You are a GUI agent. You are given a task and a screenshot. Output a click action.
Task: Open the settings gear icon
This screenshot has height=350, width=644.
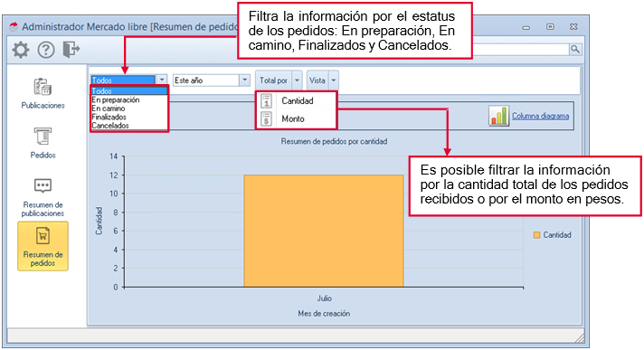point(21,50)
